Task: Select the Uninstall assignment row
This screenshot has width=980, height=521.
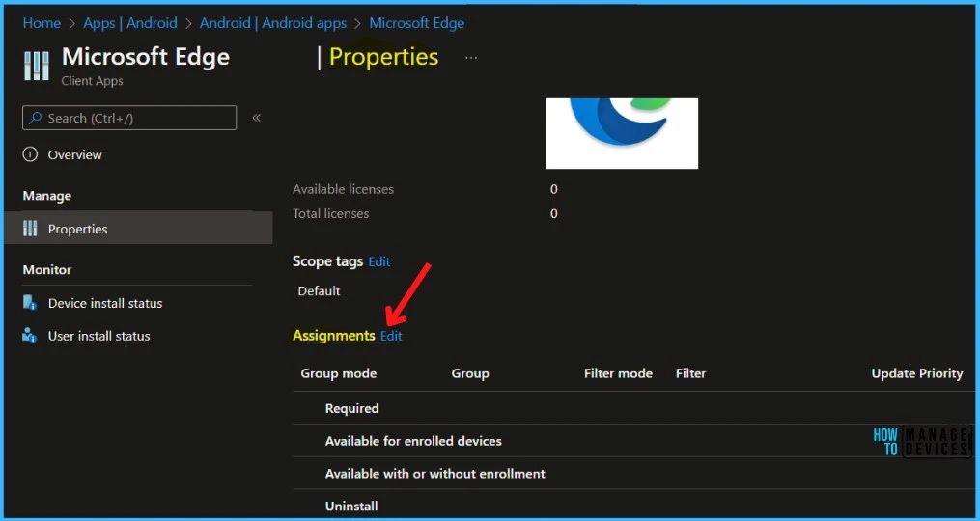Action: tap(633, 505)
